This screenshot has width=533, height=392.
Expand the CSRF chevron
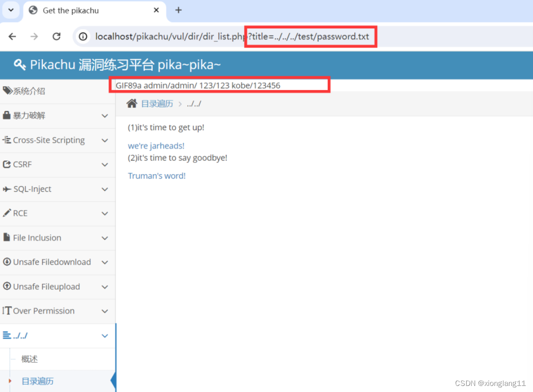click(105, 165)
